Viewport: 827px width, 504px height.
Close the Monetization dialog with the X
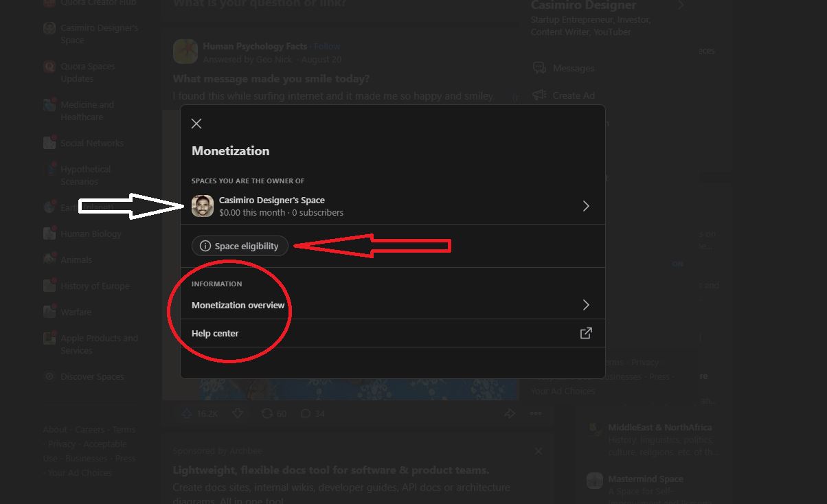(x=196, y=124)
